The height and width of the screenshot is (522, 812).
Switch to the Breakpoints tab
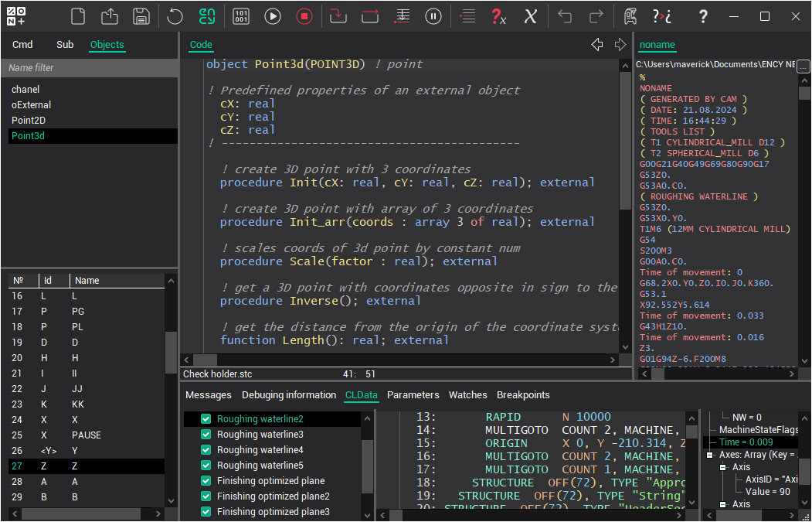[x=523, y=395]
